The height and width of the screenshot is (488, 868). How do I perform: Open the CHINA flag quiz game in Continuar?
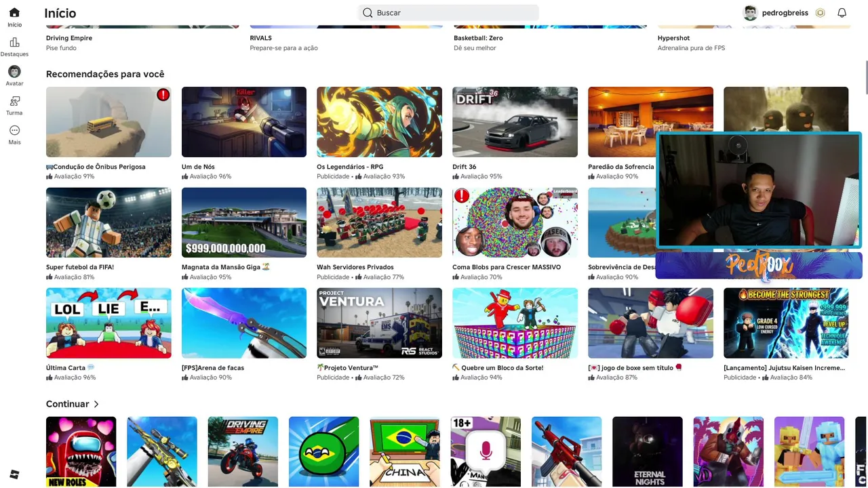pos(405,451)
